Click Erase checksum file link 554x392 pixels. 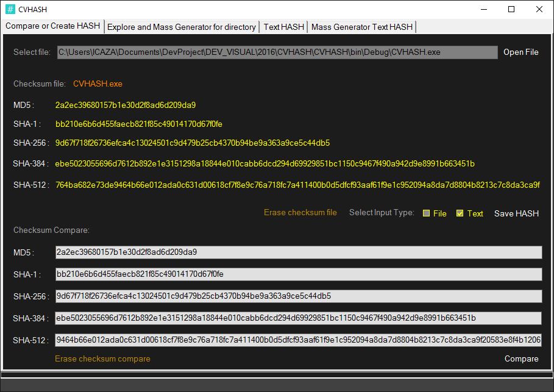(300, 212)
